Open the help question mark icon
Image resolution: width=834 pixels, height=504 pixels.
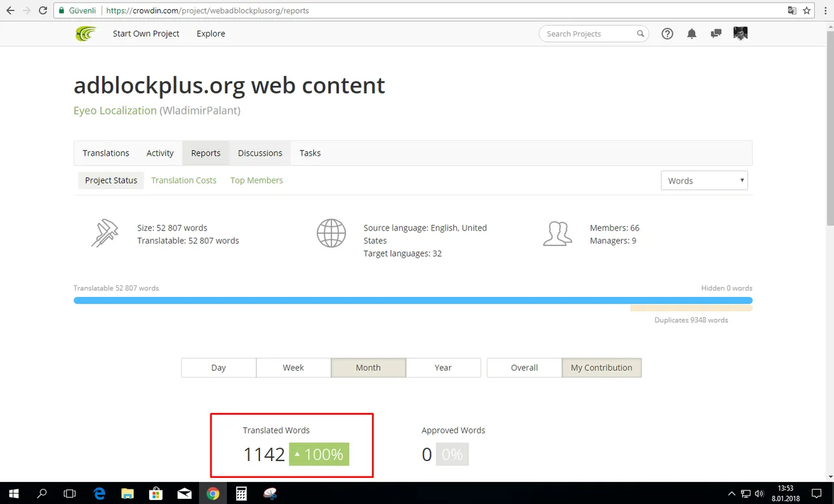667,34
